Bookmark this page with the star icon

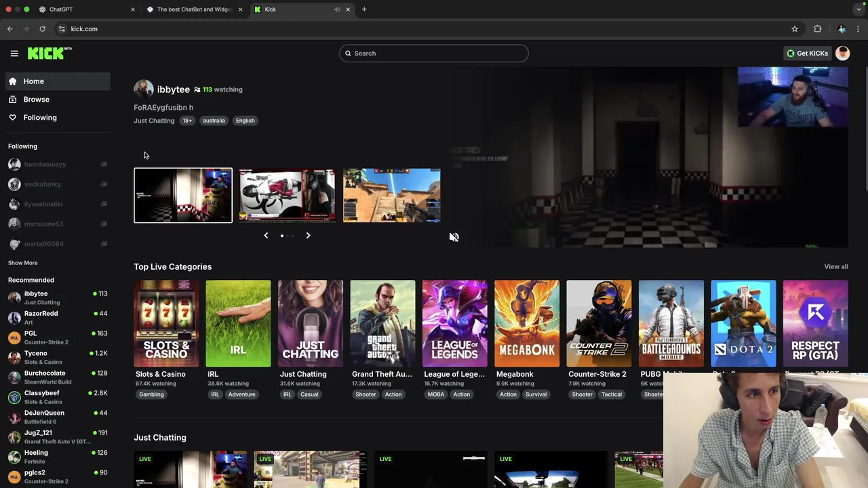click(795, 29)
